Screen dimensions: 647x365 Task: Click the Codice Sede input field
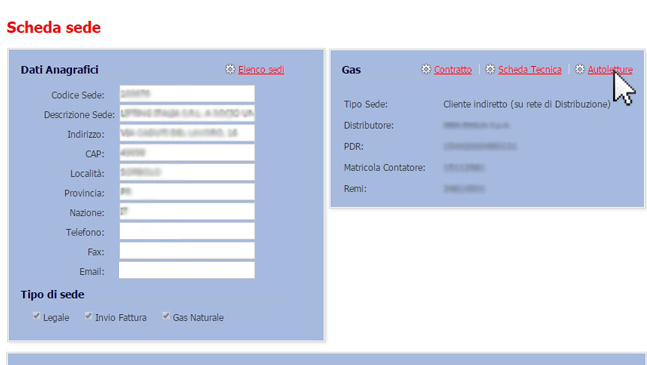187,94
